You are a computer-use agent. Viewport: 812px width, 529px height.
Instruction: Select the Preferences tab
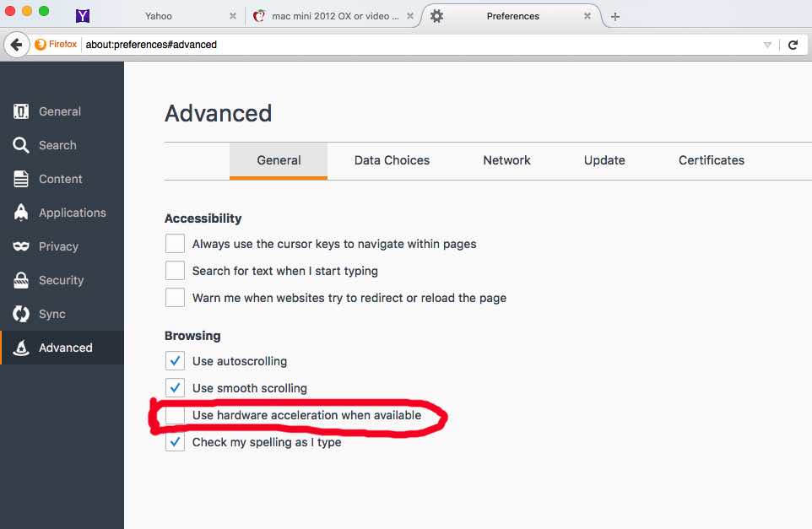512,16
